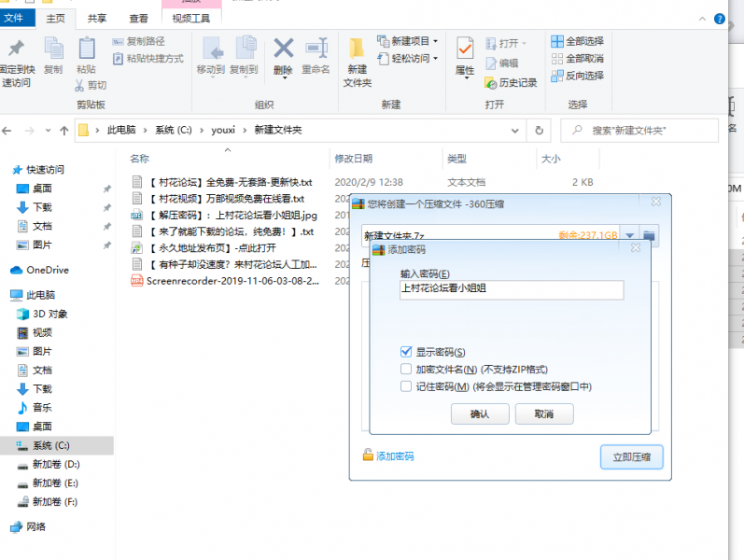Open Properties (属性) from the ribbon
Viewport: 744px width, 560px height.
(x=465, y=55)
